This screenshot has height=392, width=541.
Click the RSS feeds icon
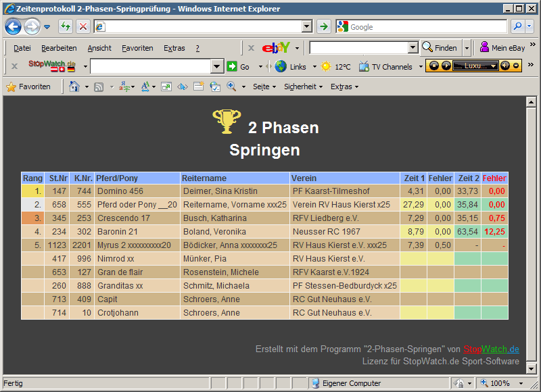[99, 87]
